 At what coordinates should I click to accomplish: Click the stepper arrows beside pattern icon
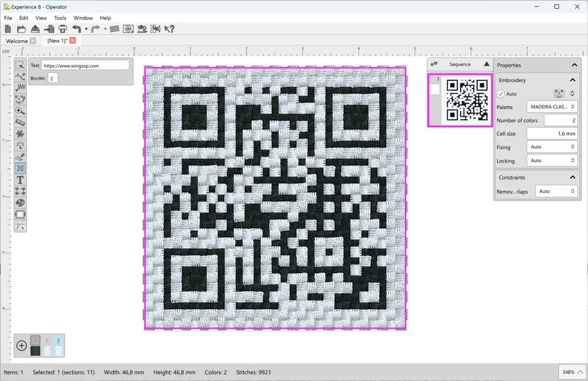572,94
